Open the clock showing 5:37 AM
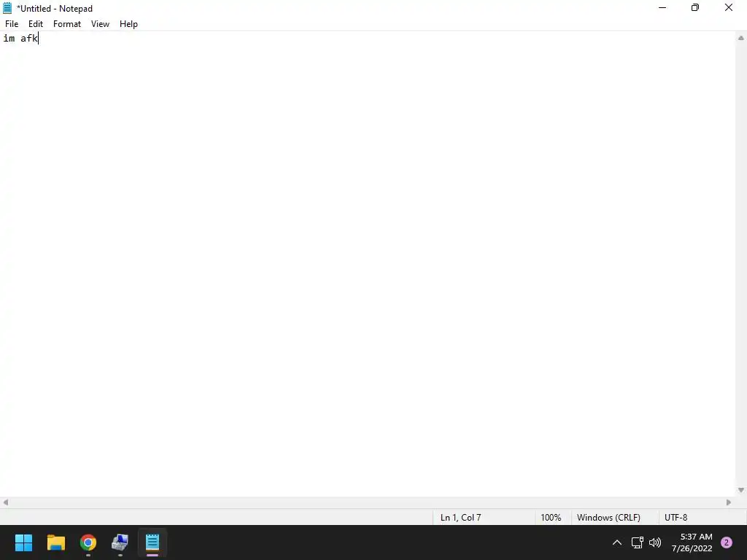The width and height of the screenshot is (747, 560). click(x=692, y=542)
